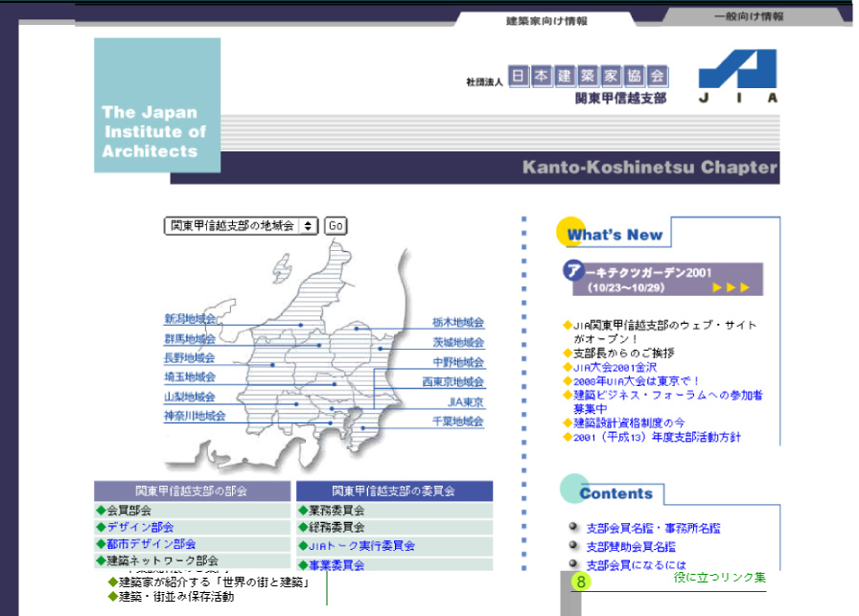The image size is (859, 616).
Task: Open 建築設計資格制度の今 news item
Action: (x=629, y=422)
